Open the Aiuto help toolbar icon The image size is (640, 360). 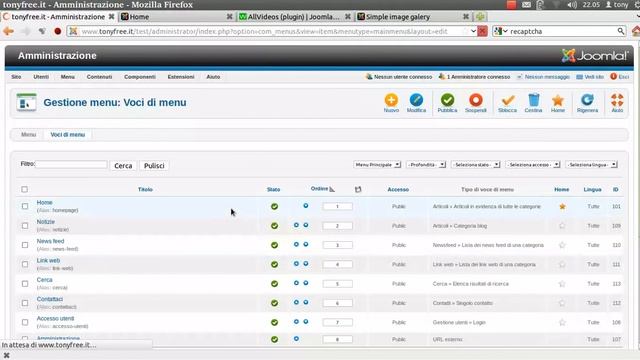point(617,100)
